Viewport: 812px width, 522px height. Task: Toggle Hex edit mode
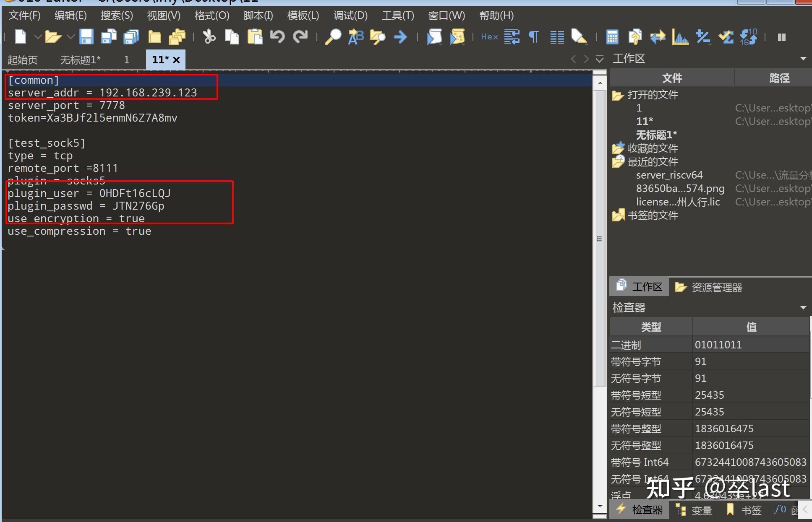489,37
